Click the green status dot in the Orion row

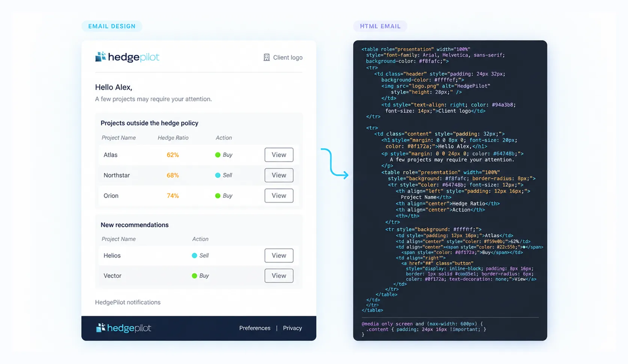point(217,196)
